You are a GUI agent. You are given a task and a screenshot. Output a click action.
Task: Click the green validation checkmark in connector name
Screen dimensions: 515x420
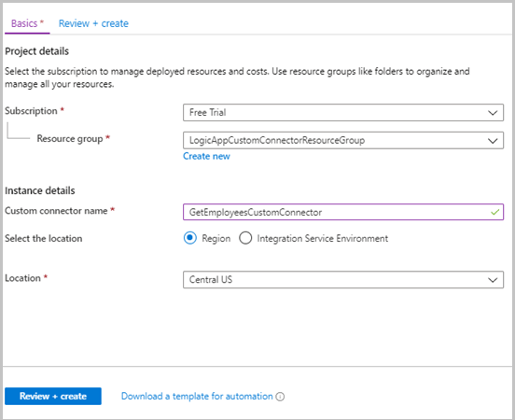[494, 212]
